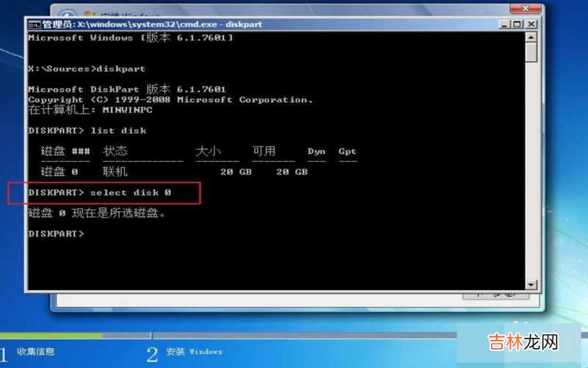Open the cmd.exe title bar system icon

tap(34, 25)
